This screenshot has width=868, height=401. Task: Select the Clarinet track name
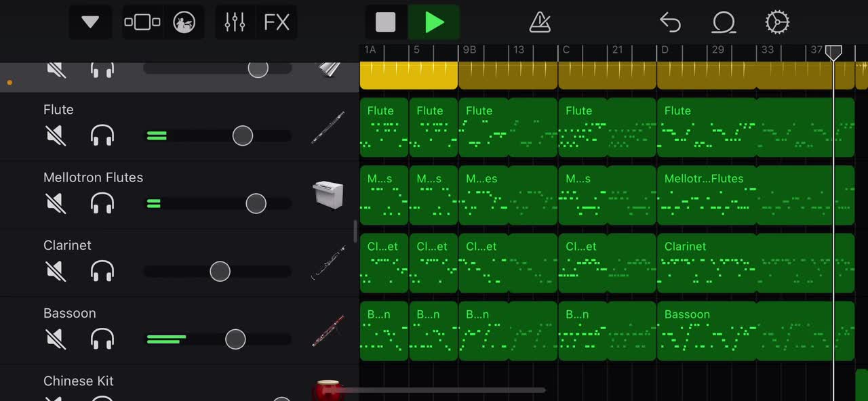point(67,245)
